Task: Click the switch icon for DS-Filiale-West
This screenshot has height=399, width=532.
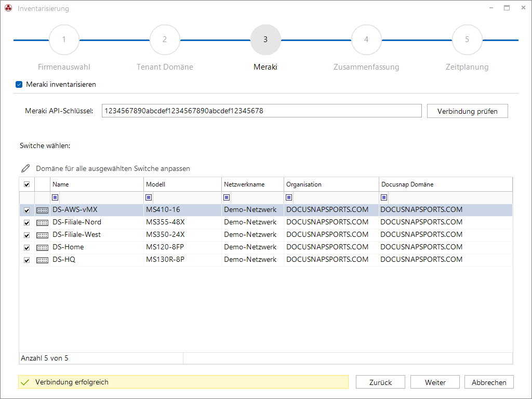Action: [43, 235]
